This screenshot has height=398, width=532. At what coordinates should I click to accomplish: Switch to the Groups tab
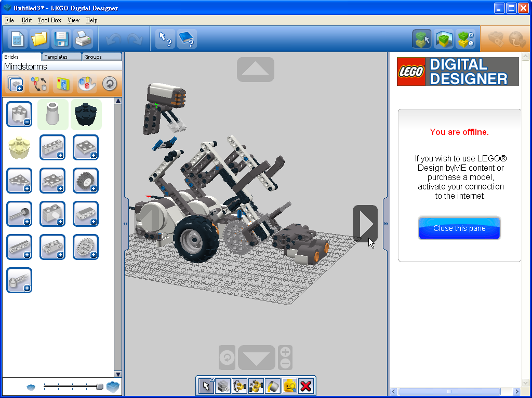[x=102, y=57]
